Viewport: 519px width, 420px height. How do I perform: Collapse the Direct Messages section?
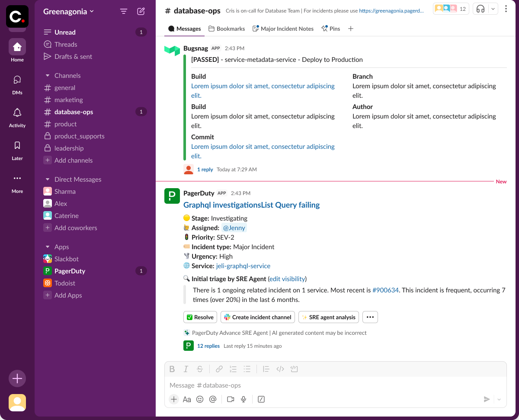(x=48, y=179)
